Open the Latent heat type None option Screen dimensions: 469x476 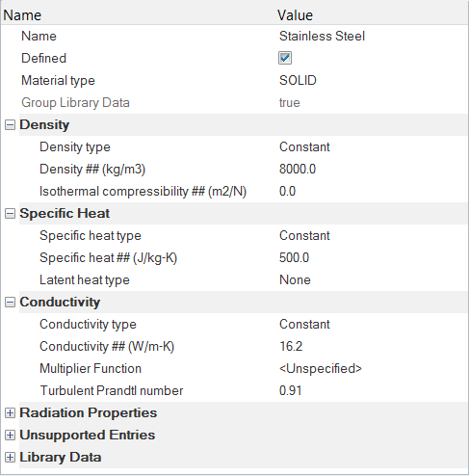click(372, 280)
